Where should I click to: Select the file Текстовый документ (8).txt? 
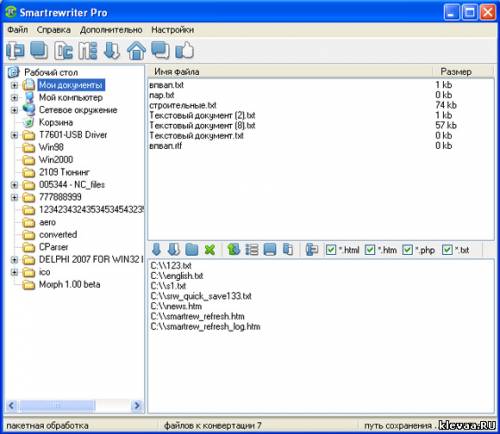point(202,126)
